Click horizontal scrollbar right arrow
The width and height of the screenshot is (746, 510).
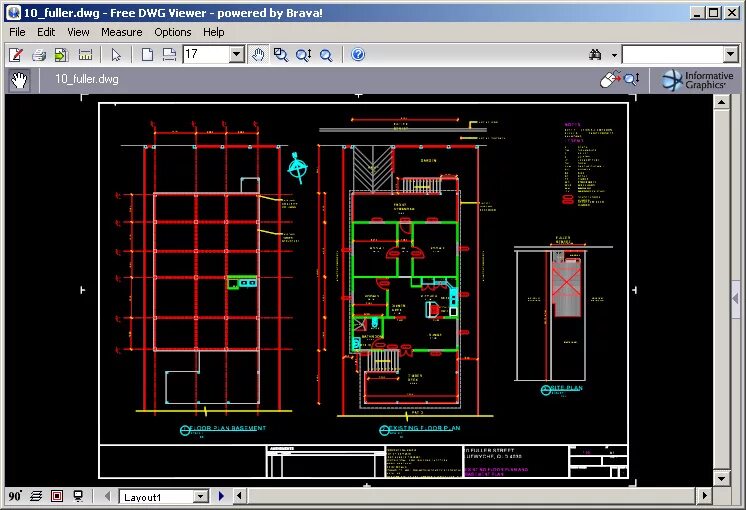coord(705,496)
